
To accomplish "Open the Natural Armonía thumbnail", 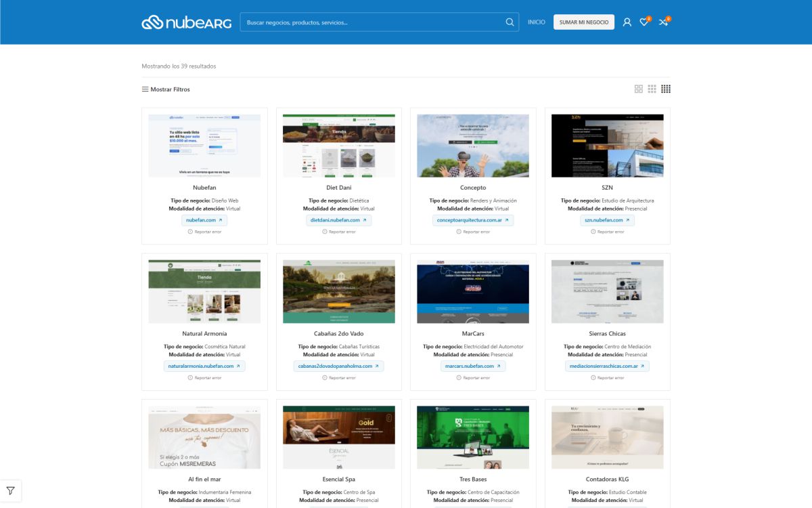I will [x=204, y=291].
